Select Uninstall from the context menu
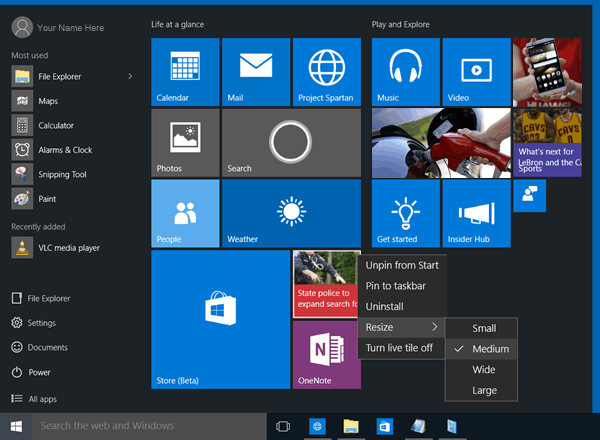 385,306
